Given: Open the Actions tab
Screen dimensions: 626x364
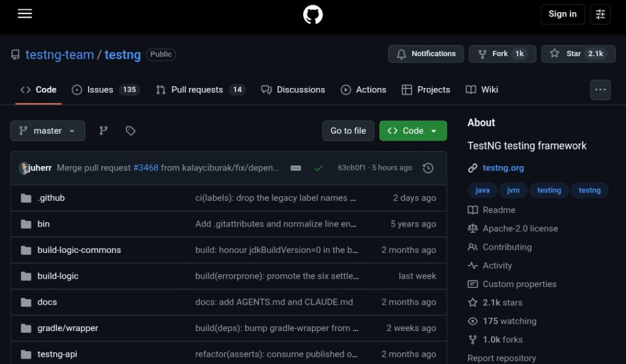Looking at the screenshot, I should point(363,90).
